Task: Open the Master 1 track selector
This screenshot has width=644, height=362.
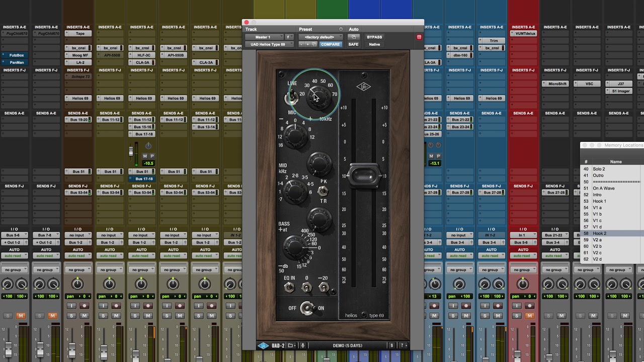Action: click(265, 37)
